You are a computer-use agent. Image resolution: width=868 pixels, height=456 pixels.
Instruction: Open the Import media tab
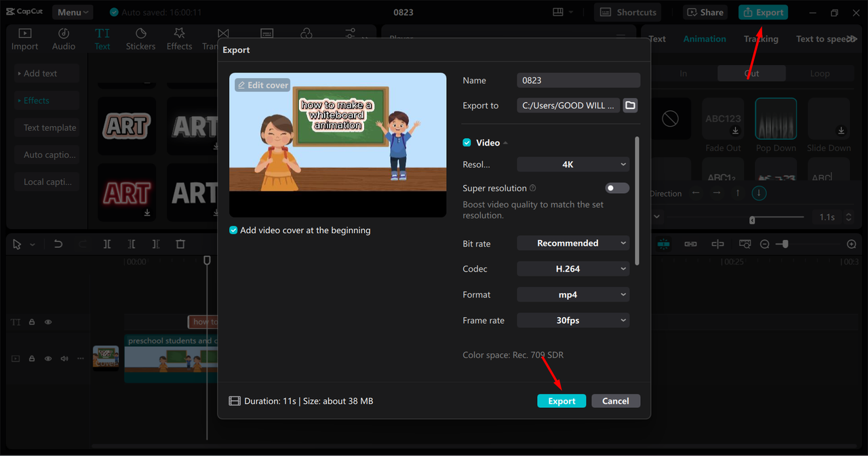click(24, 39)
